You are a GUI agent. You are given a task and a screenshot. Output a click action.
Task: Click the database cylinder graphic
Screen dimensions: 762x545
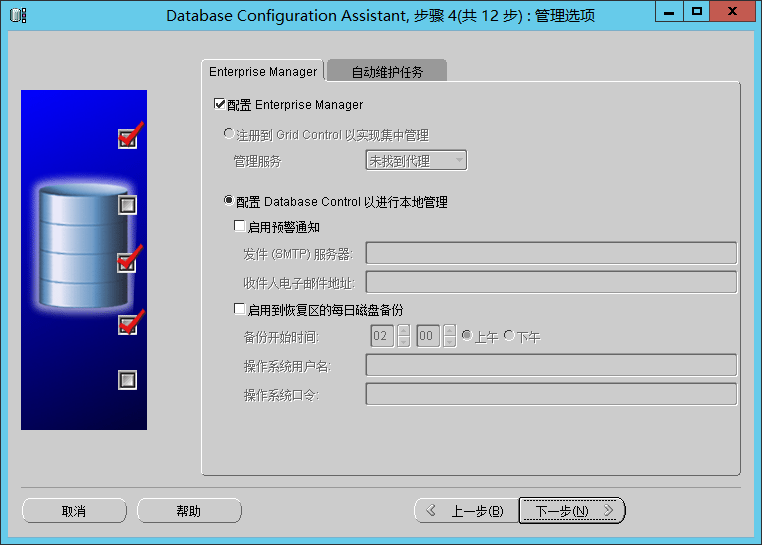84,246
